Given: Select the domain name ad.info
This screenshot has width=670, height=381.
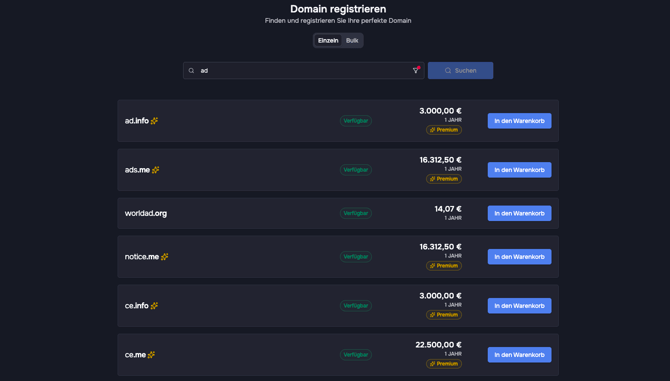Looking at the screenshot, I should 137,121.
